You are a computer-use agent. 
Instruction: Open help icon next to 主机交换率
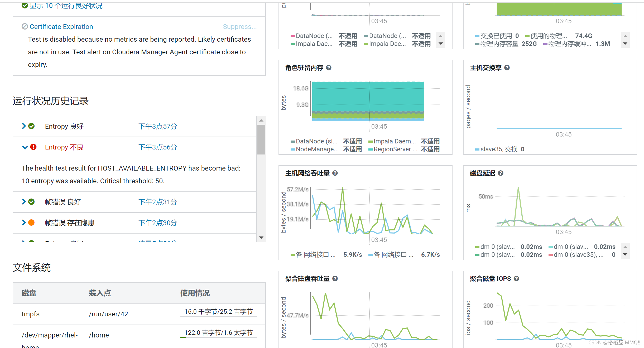click(x=507, y=68)
